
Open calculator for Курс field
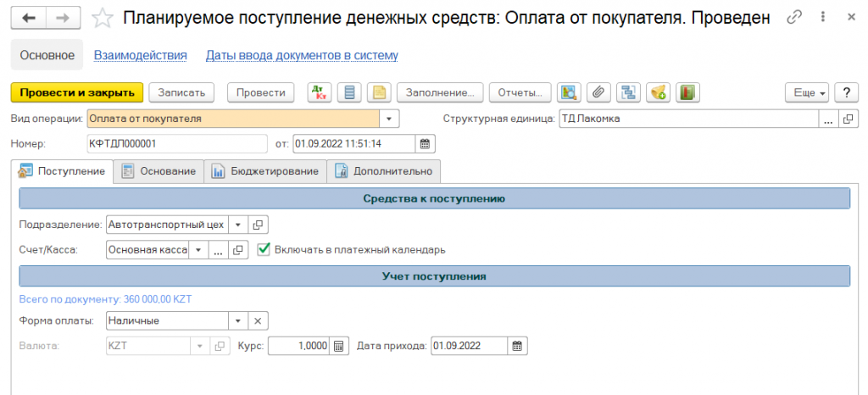point(338,345)
